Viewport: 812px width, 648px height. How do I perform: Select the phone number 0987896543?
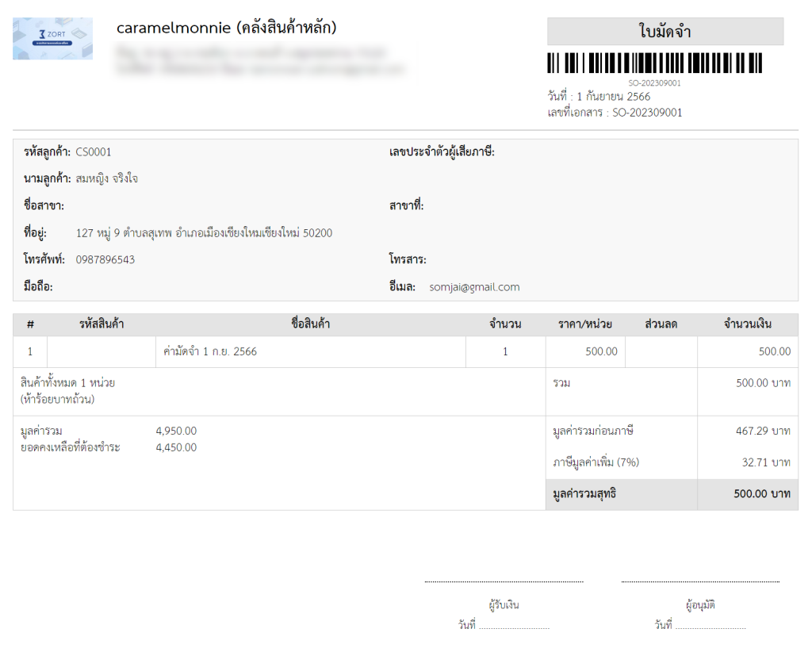(x=105, y=259)
